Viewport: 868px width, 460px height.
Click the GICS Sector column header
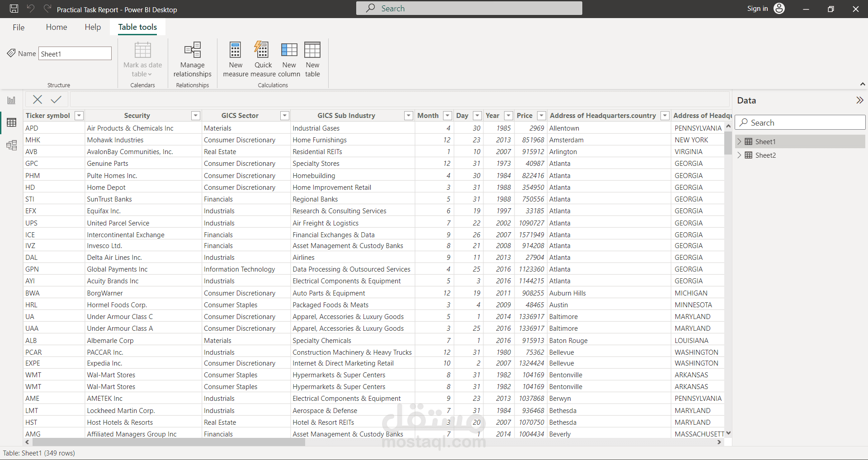click(240, 116)
